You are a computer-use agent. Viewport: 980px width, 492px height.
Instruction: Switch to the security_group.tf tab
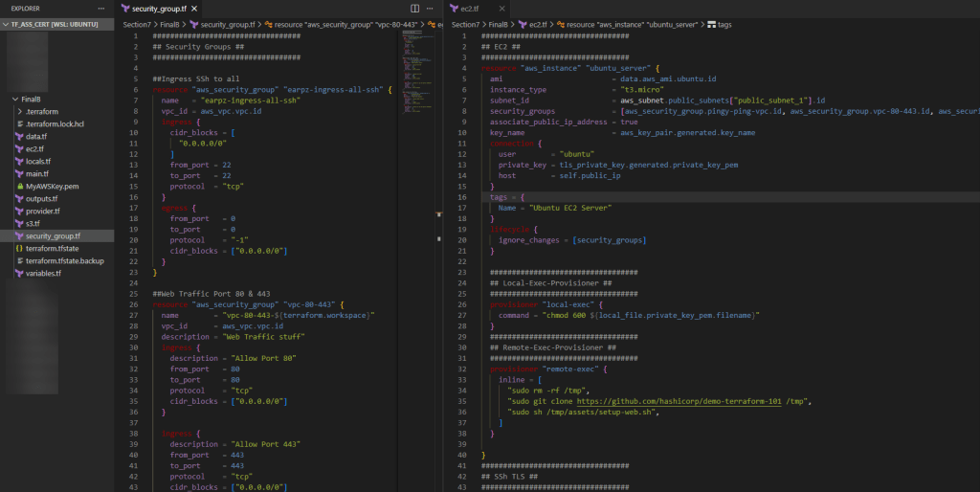159,9
